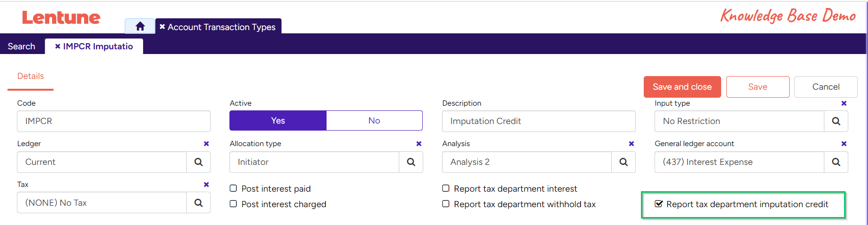Enable Report tax department withhold tax
The height and width of the screenshot is (225, 868).
446,204
